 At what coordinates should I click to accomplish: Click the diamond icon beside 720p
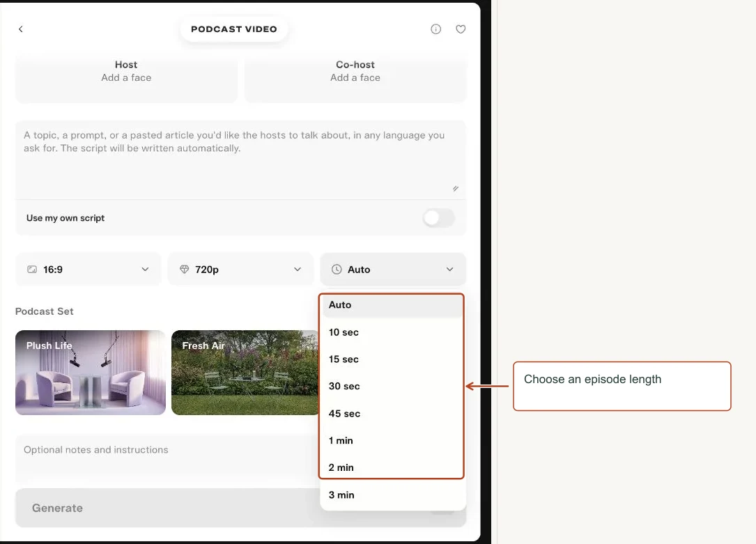click(x=184, y=270)
